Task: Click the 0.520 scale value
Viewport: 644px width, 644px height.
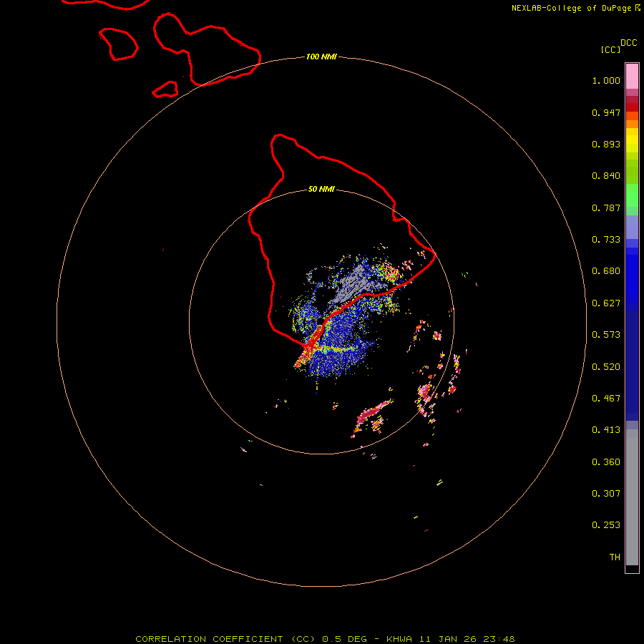Action: (x=606, y=367)
